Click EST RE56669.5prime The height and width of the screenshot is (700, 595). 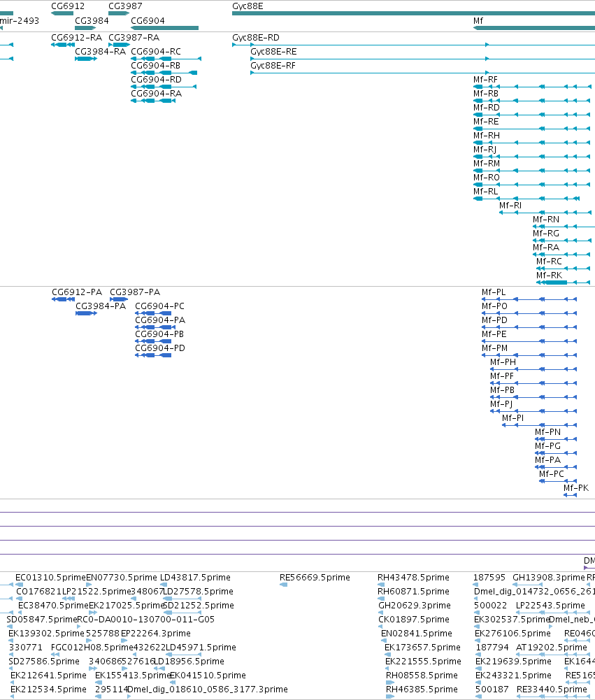(x=315, y=578)
